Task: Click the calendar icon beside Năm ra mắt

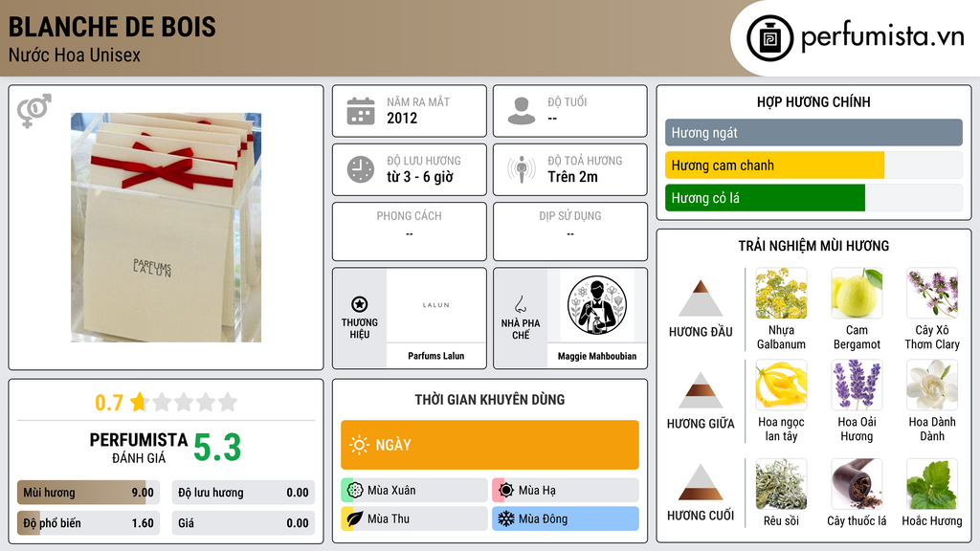Action: pyautogui.click(x=361, y=111)
